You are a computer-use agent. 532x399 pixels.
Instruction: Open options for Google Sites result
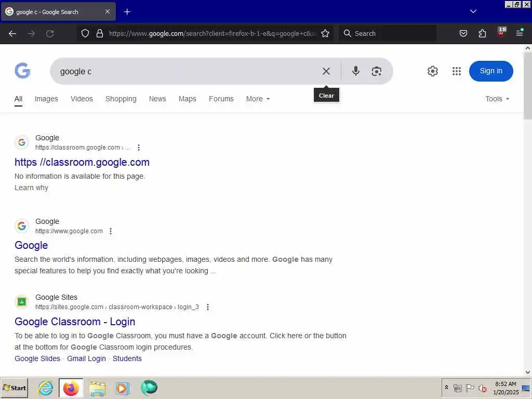pyautogui.click(x=208, y=307)
